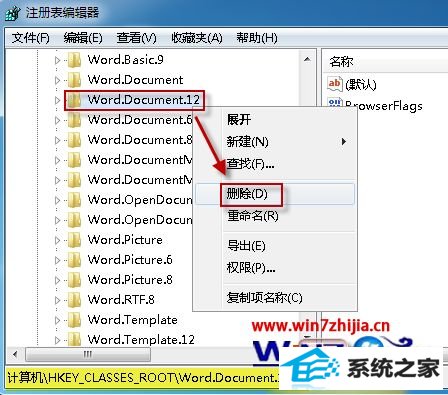Select the Word.Template.12 key label
448x395 pixels.
(141, 340)
